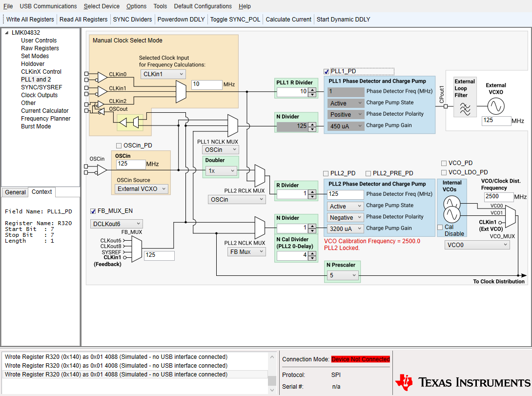Open the N Prescaler dropdown
The width and height of the screenshot is (532, 396).
(343, 275)
